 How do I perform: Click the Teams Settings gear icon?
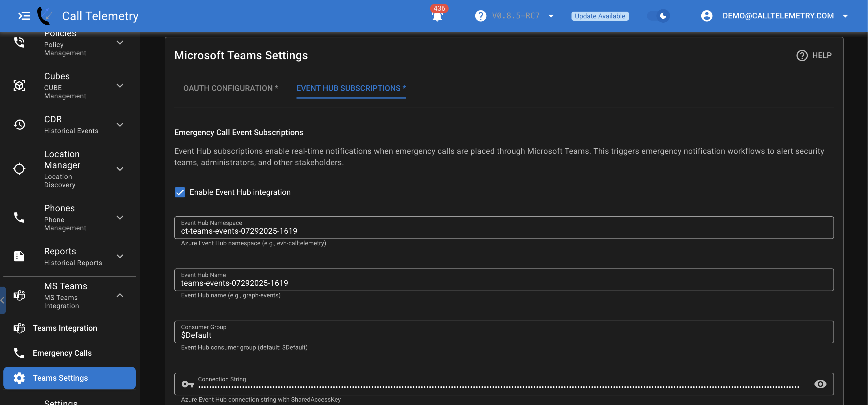19,378
